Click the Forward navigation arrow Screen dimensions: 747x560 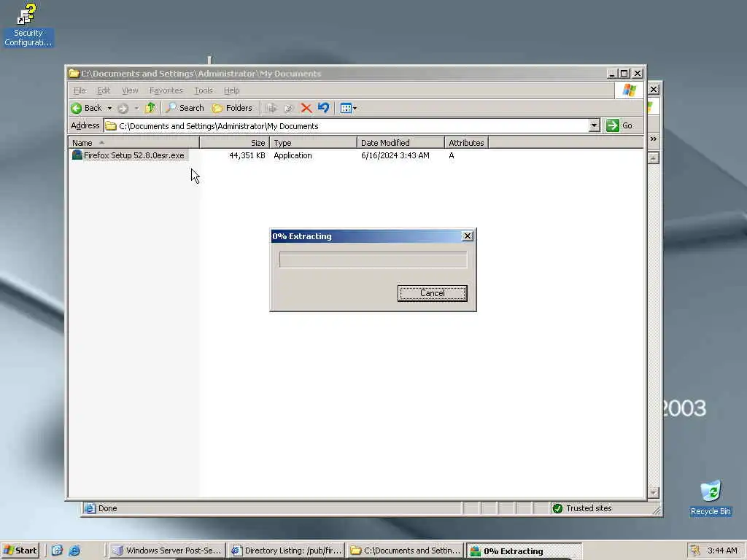pyautogui.click(x=123, y=108)
